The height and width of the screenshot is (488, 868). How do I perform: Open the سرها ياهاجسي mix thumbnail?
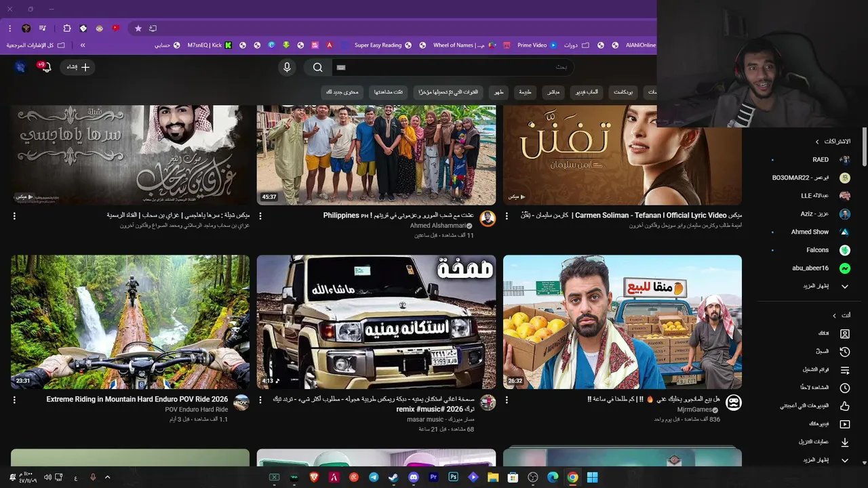tap(130, 155)
